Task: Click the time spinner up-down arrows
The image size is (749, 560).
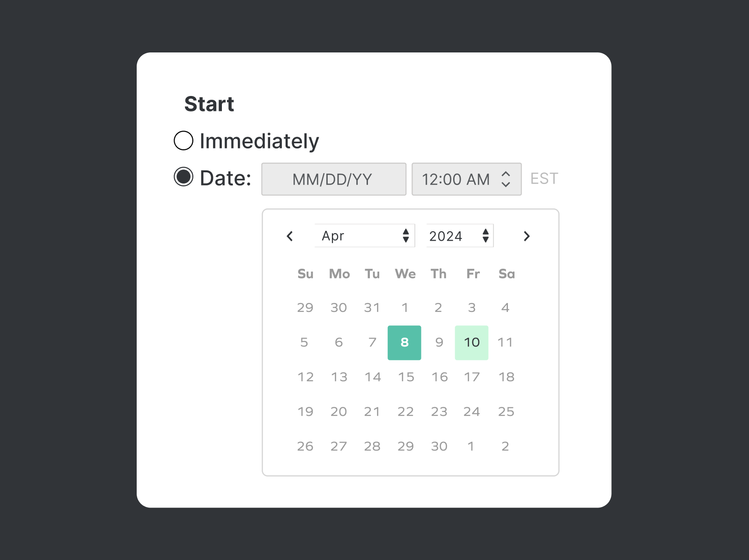Action: (x=506, y=178)
